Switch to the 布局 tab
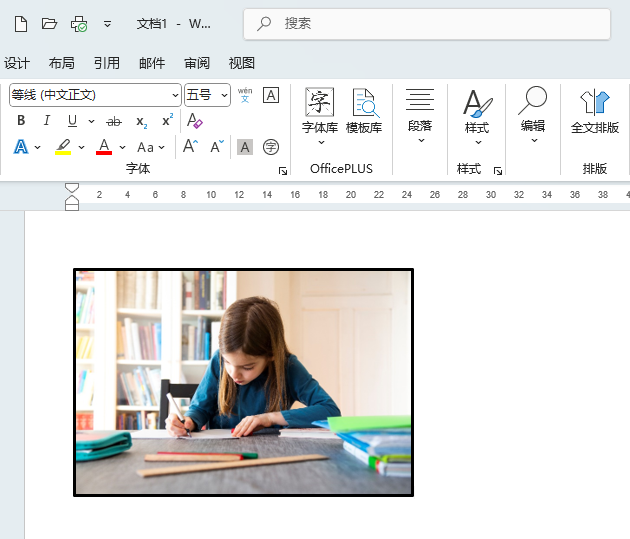Screen dimensions: 630x539 (61, 63)
